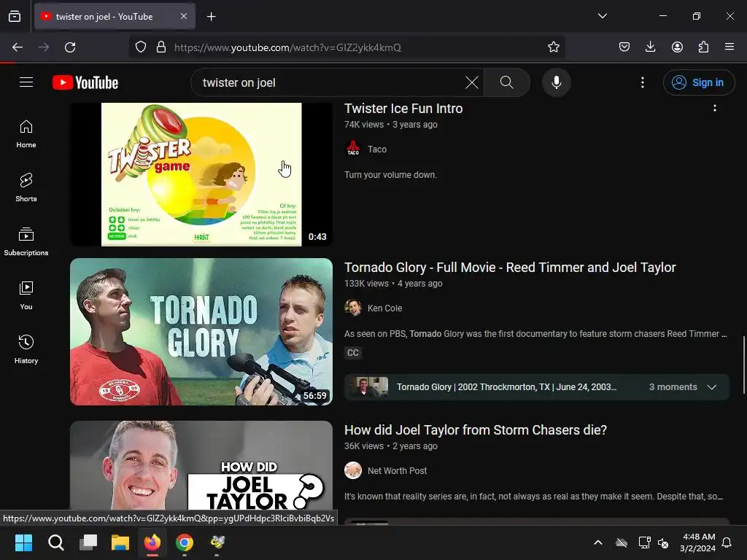Screen dimensions: 747x560
Task: Open the Tornado Glory thumbnail
Action: pos(201,332)
